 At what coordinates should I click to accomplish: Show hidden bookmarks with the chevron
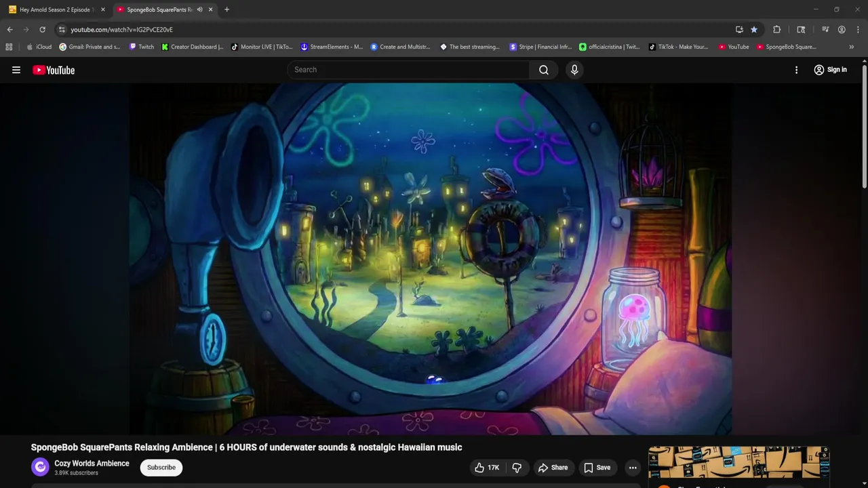(x=851, y=47)
